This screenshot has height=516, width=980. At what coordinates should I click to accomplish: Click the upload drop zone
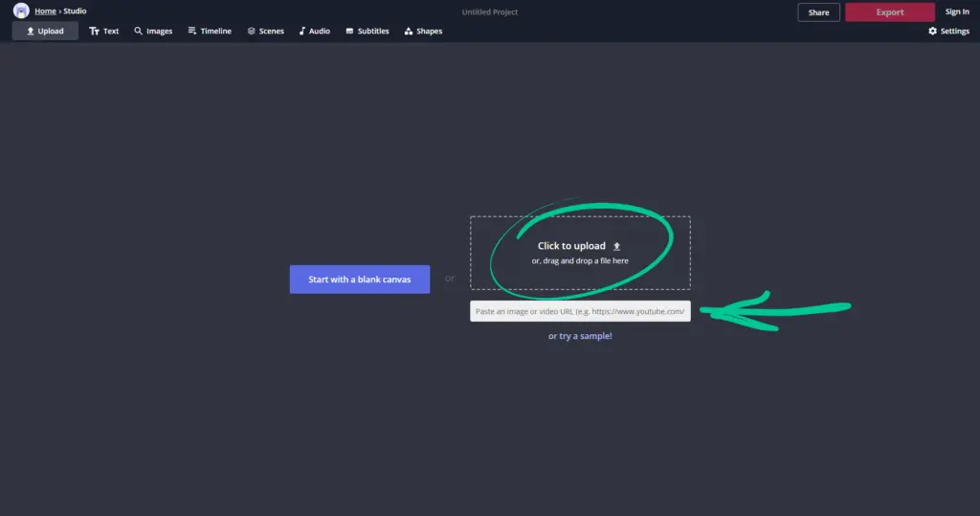tap(580, 253)
